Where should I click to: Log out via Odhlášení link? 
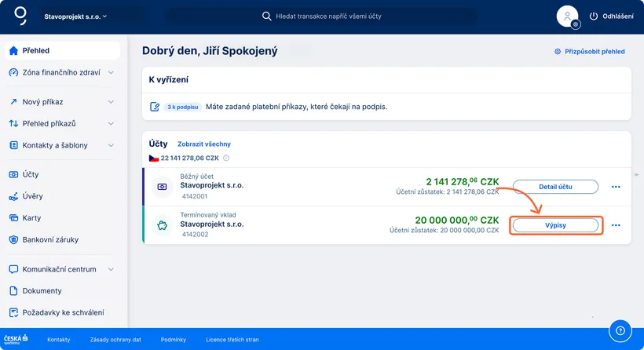point(618,16)
